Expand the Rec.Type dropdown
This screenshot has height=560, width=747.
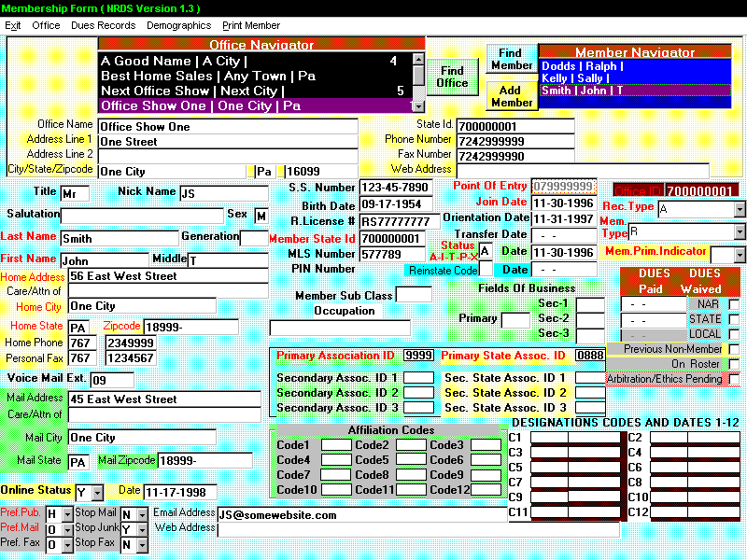(x=740, y=209)
